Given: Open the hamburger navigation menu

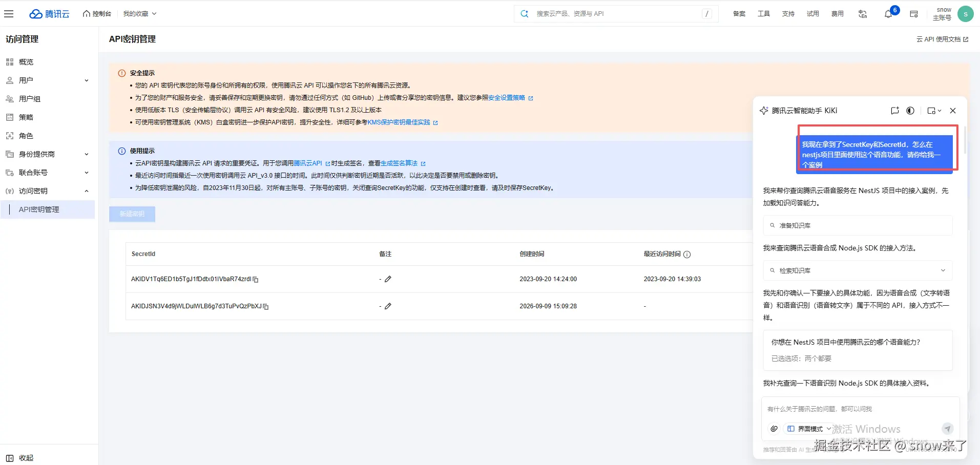Looking at the screenshot, I should [9, 14].
